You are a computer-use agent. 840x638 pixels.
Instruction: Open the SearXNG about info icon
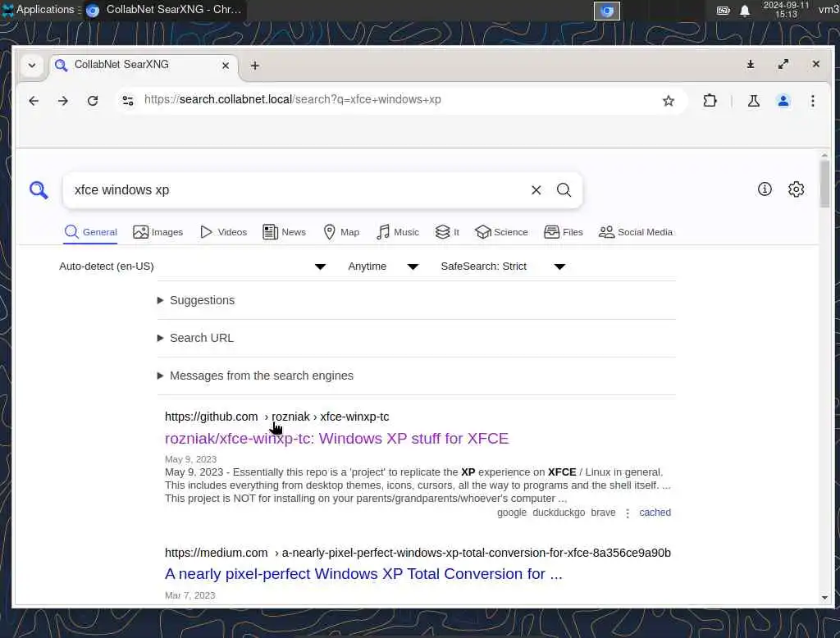coord(765,189)
